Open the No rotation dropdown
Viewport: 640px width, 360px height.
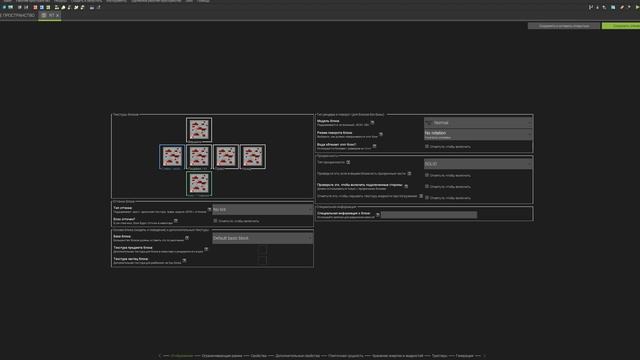(478, 134)
